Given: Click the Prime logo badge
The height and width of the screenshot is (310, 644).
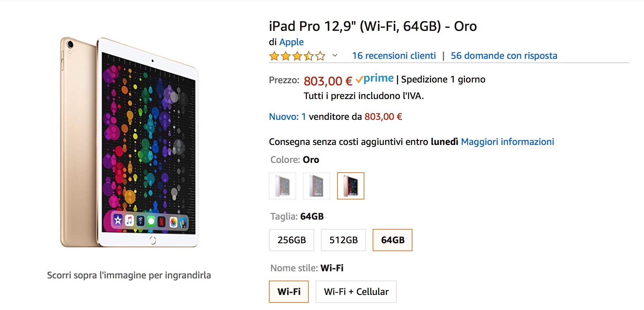Looking at the screenshot, I should click(375, 79).
